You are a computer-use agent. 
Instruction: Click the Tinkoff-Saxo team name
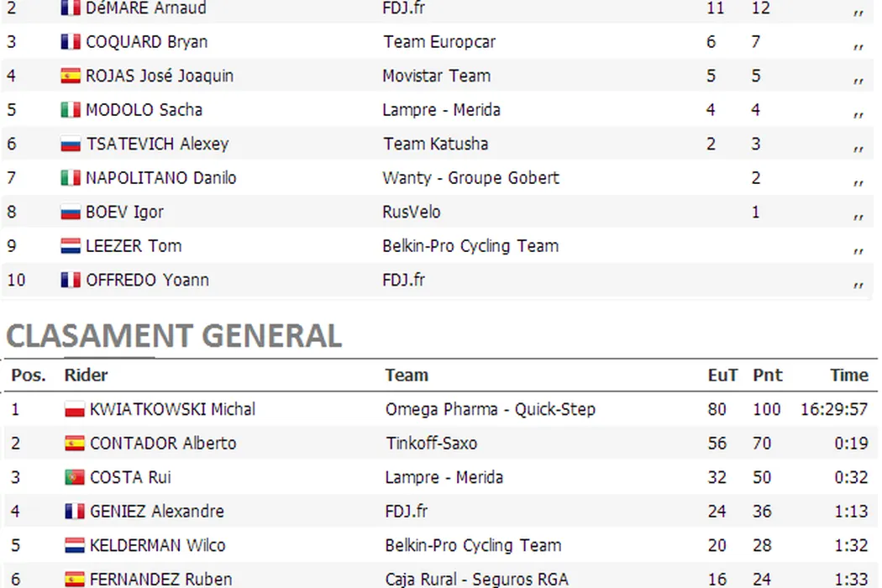tap(432, 444)
